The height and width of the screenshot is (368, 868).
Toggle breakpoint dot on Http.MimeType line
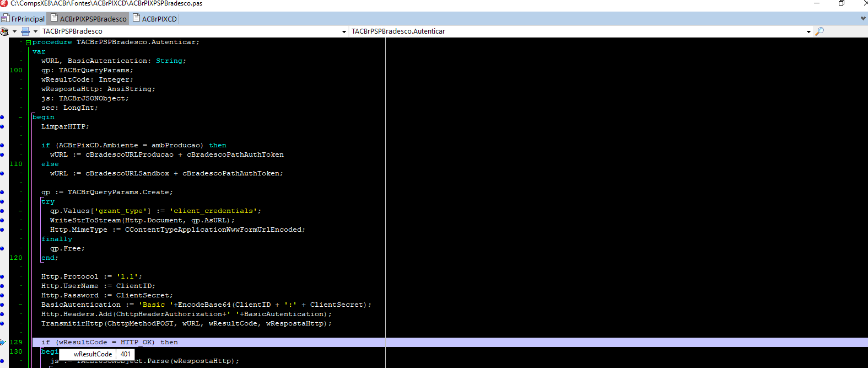(x=2, y=230)
